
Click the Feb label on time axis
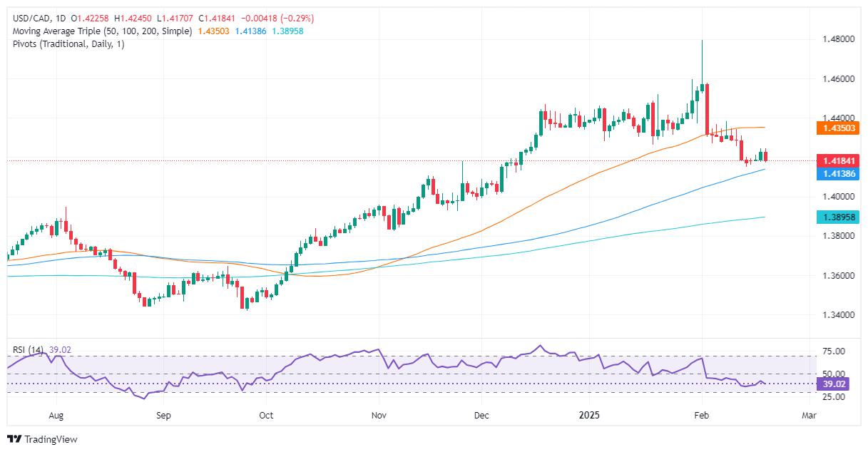click(x=701, y=414)
